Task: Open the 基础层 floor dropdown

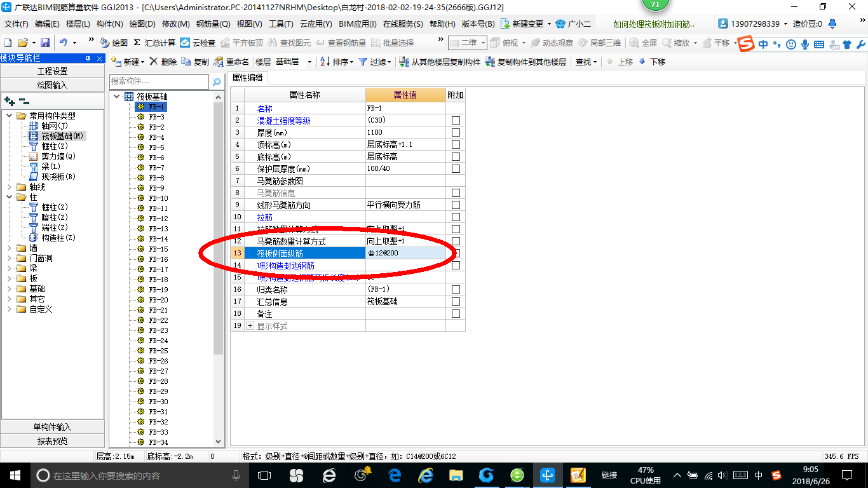Action: coord(309,62)
